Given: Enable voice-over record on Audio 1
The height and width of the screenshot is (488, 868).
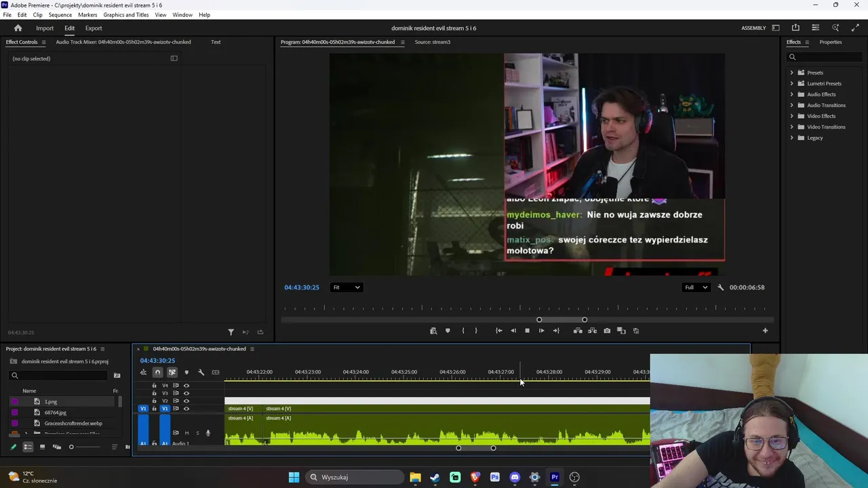Looking at the screenshot, I should click(x=208, y=433).
